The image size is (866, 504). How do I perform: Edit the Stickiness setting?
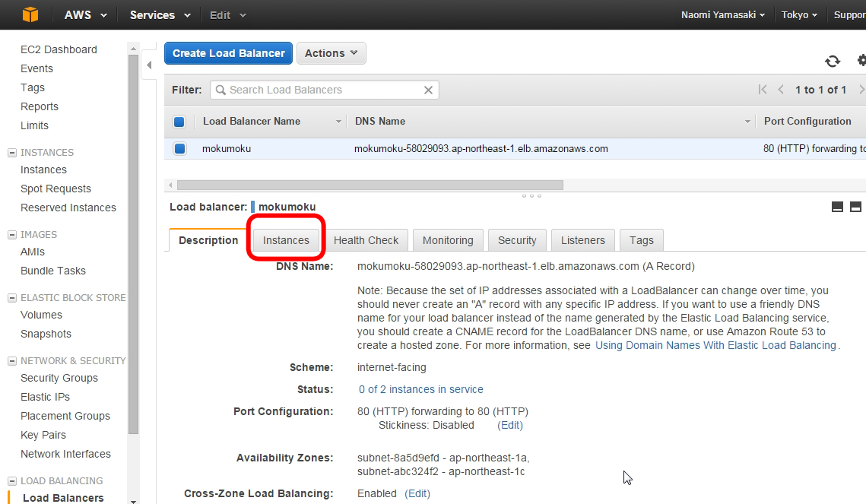(509, 425)
